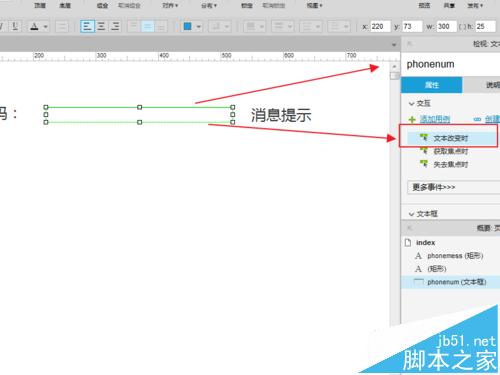This screenshot has height=375, width=500.
Task: Click the x position field showing 220
Action: [380, 26]
